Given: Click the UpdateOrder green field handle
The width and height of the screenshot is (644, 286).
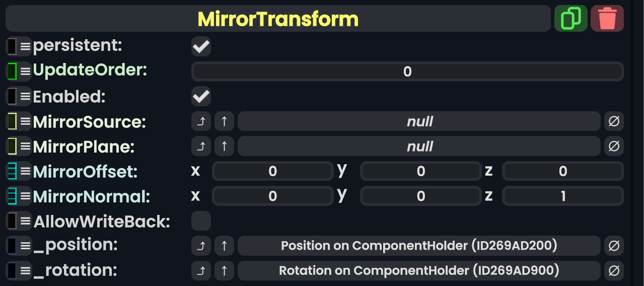Looking at the screenshot, I should click(x=13, y=71).
